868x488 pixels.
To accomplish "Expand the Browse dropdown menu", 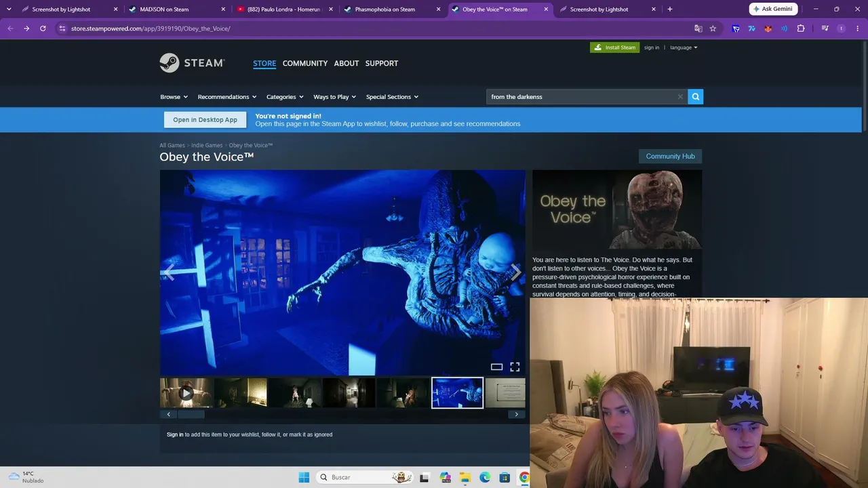I will [x=174, y=97].
